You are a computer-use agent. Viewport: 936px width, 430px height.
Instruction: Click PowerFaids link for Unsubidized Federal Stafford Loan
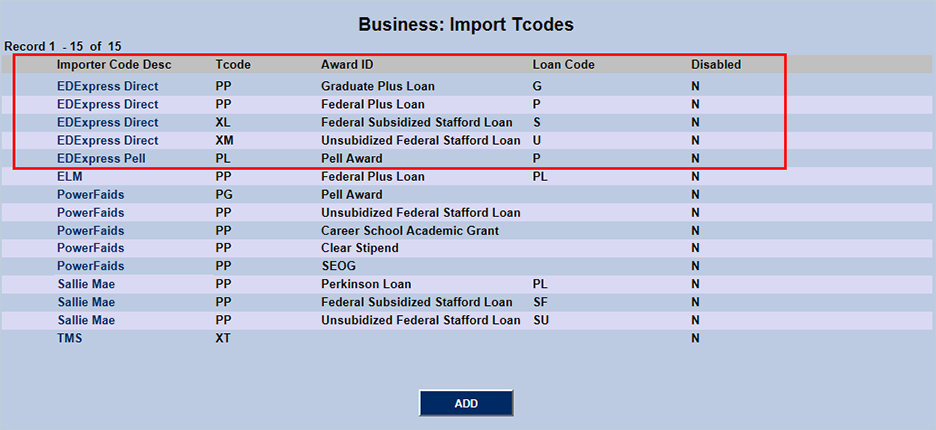(90, 212)
